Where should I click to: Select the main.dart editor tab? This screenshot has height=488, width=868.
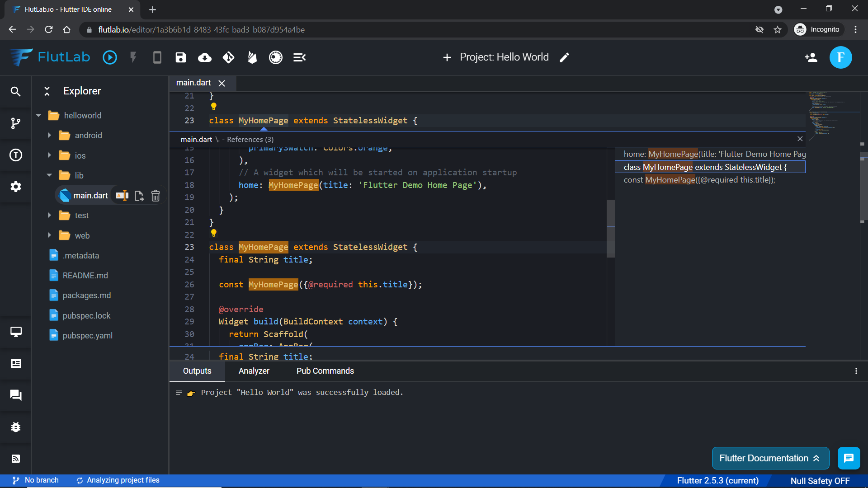193,83
